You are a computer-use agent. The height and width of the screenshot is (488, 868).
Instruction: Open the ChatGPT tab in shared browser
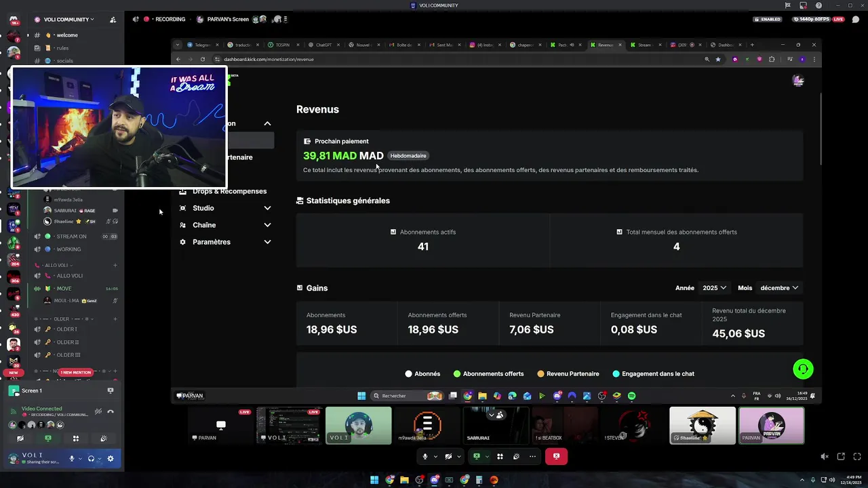pyautogui.click(x=323, y=45)
